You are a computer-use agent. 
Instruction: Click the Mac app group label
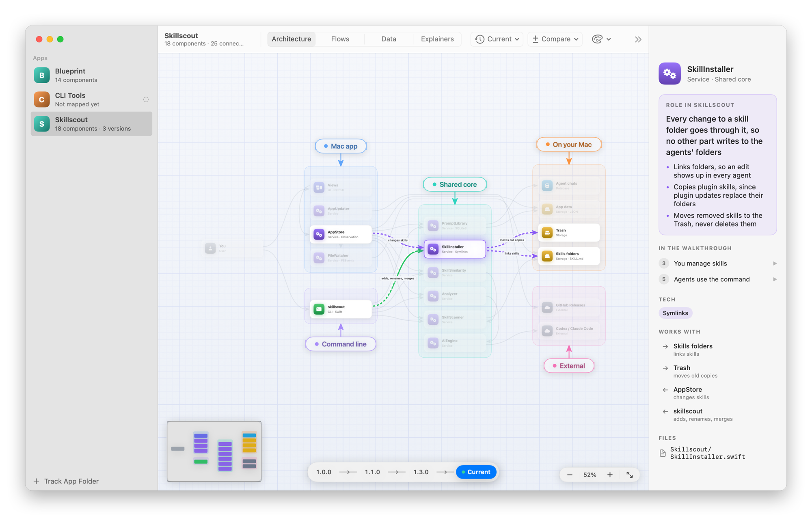pos(341,146)
